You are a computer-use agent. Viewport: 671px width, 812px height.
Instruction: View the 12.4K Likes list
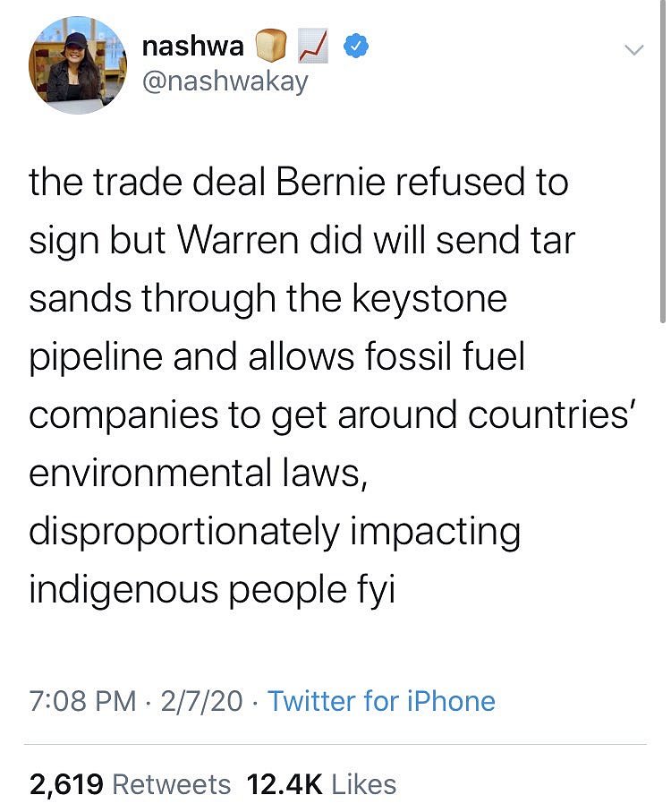[321, 784]
